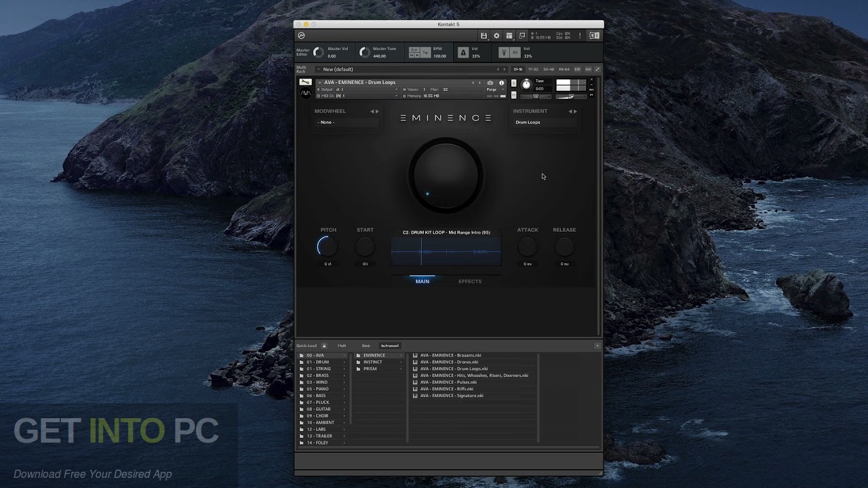Click the Tap tempo button
Viewport: 868px width, 488px height.
coord(426,52)
